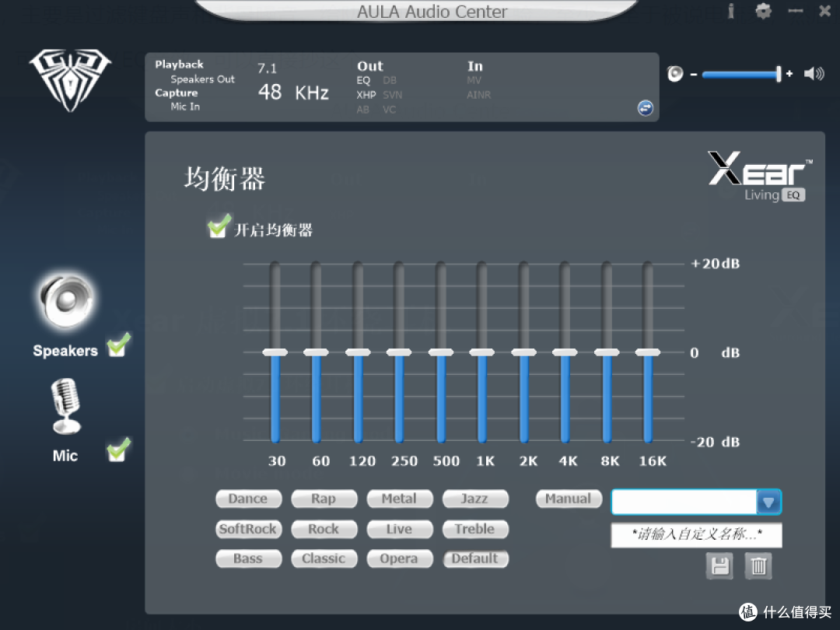Click the Manual EQ button
The image size is (840, 630).
569,499
